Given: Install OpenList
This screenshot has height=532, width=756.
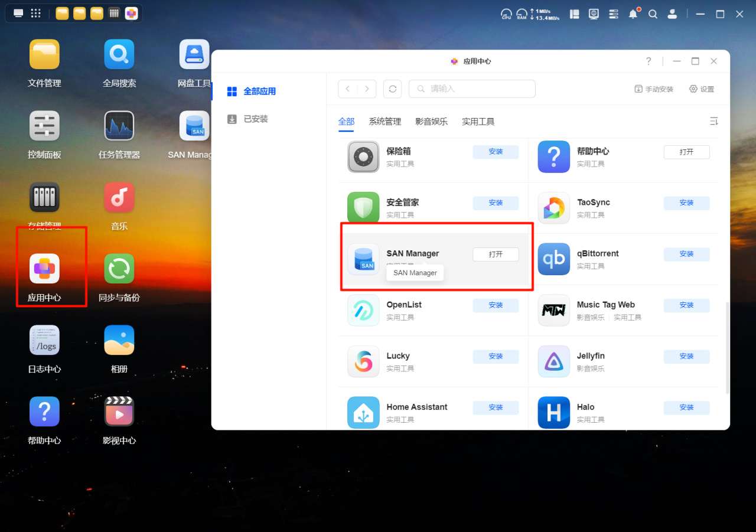Looking at the screenshot, I should (496, 305).
